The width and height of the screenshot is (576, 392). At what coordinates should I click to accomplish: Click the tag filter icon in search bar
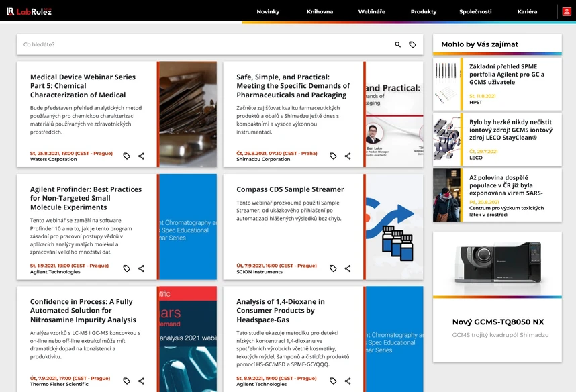(x=412, y=44)
